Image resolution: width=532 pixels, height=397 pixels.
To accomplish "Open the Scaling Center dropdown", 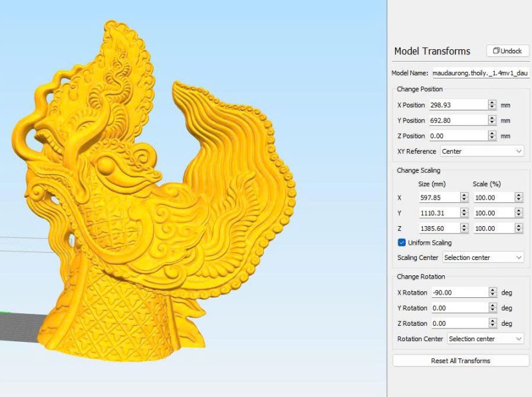I will pyautogui.click(x=481, y=257).
